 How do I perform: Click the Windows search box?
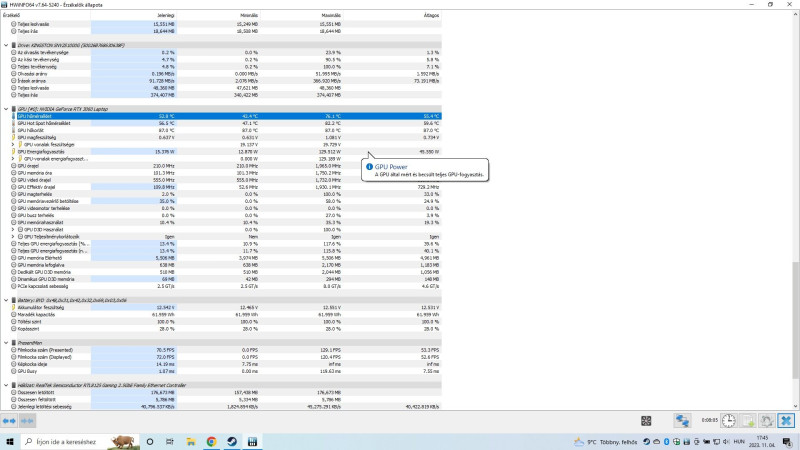click(80, 442)
